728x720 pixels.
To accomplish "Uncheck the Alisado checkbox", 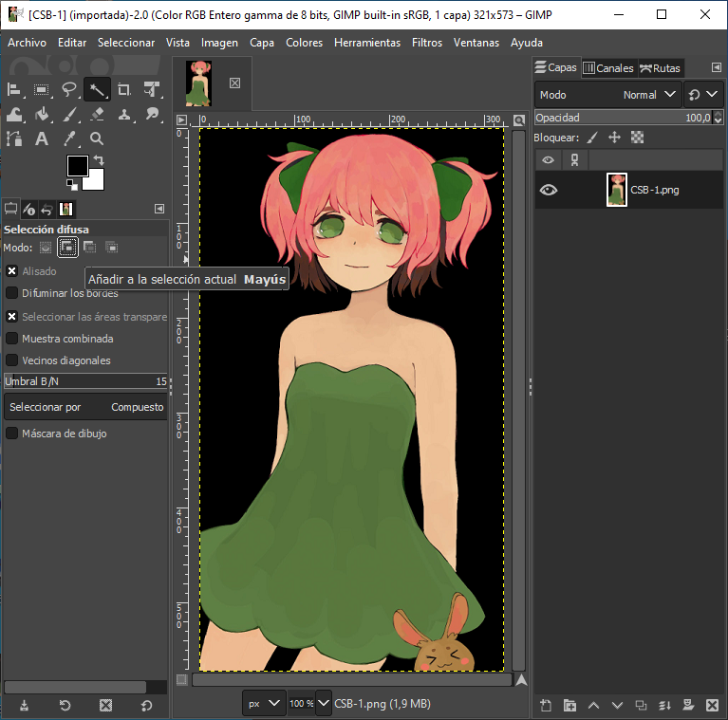I will click(12, 271).
